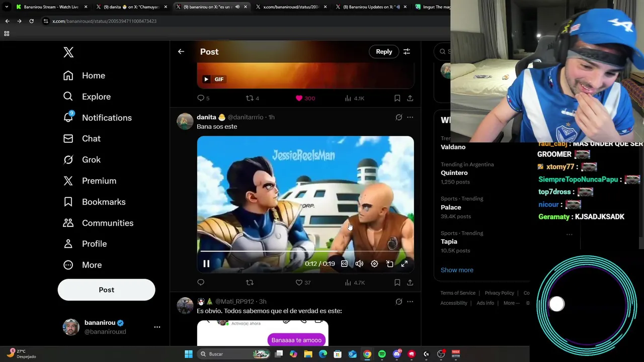
Task: Share the GIF post
Action: [410, 99]
